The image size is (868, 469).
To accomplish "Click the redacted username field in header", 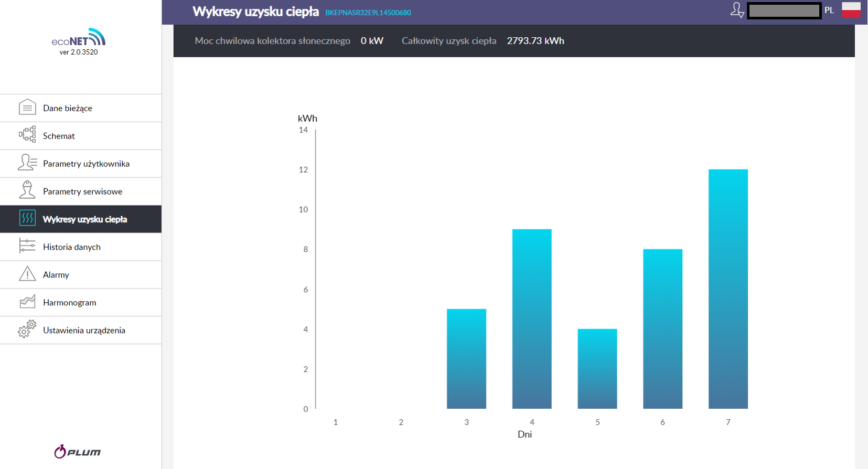I will (784, 10).
